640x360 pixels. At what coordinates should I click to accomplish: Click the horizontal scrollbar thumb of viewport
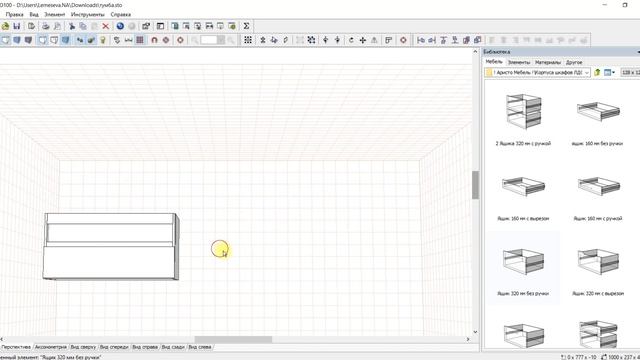click(x=233, y=340)
